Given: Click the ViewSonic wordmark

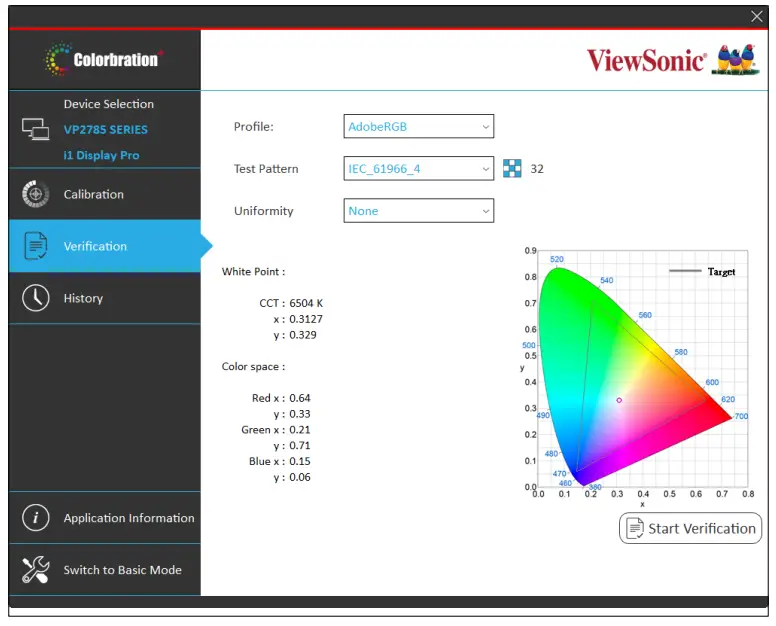Looking at the screenshot, I should pyautogui.click(x=646, y=60).
